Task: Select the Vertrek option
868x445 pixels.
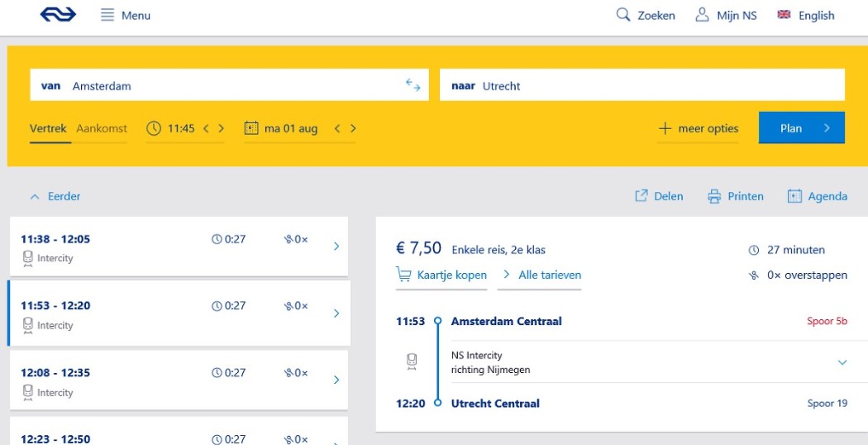Action: point(48,128)
